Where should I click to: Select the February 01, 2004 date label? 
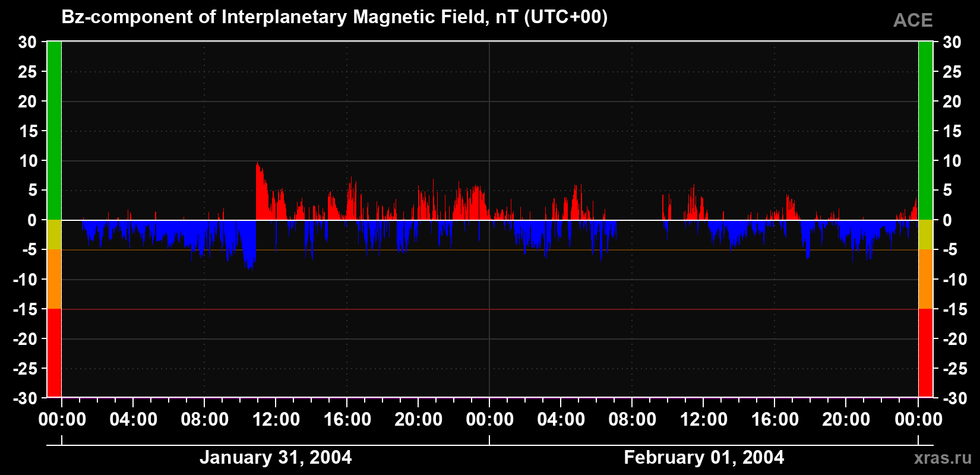pyautogui.click(x=704, y=457)
